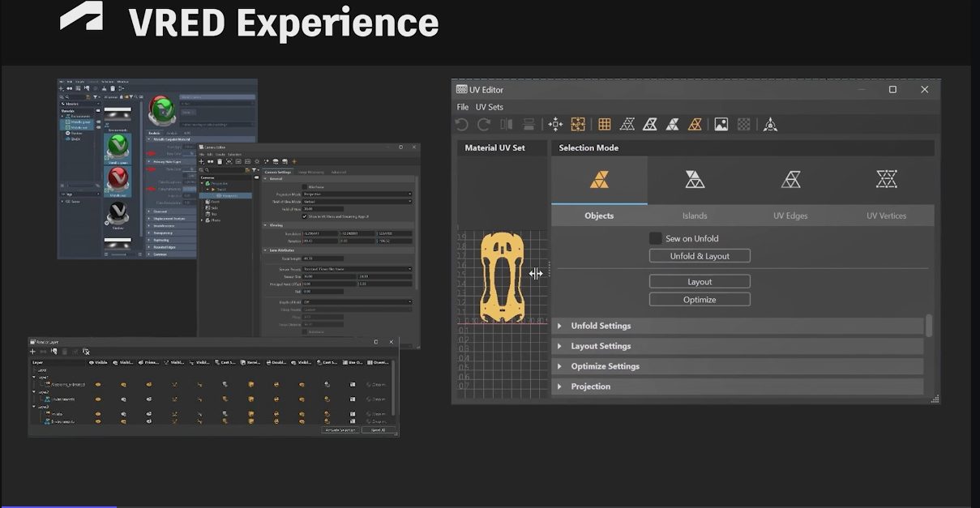Click the Optimize button in the UV Editor
980x508 pixels.
pyautogui.click(x=699, y=298)
